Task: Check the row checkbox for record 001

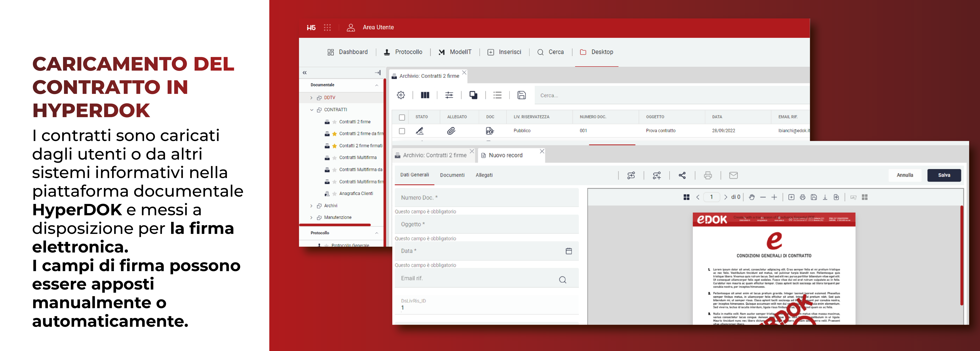Action: click(402, 131)
